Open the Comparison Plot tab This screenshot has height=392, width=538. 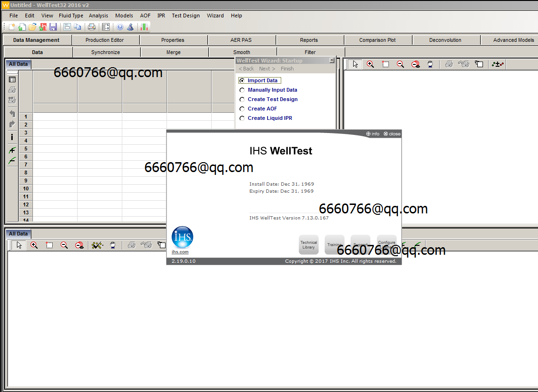click(378, 40)
